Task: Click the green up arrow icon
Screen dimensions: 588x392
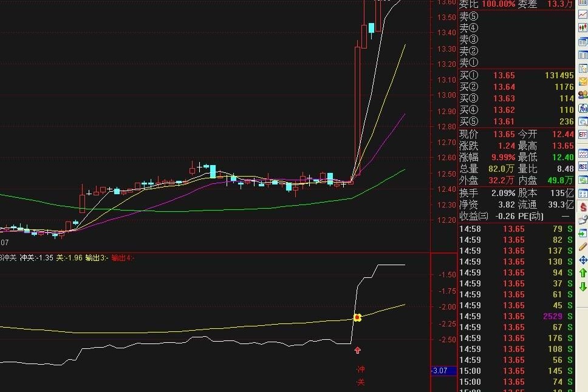Action: pos(583,273)
